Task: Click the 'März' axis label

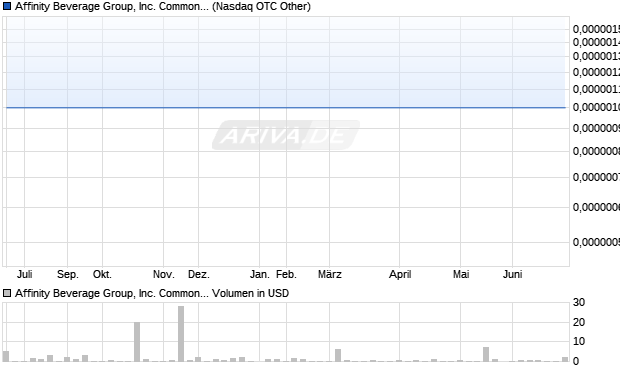Action: pos(330,274)
